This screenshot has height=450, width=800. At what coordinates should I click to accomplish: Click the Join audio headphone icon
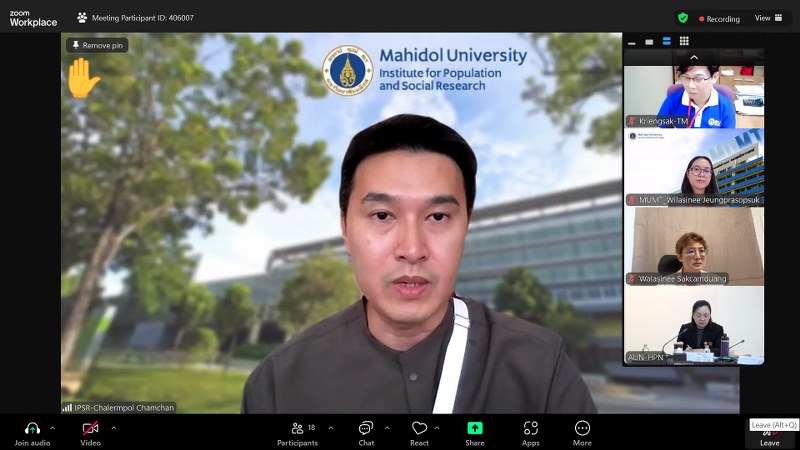click(32, 429)
